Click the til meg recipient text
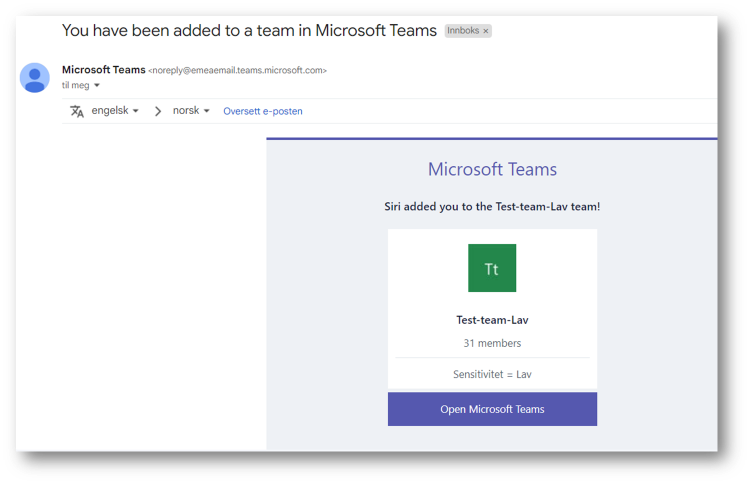The image size is (750, 484). [x=76, y=85]
